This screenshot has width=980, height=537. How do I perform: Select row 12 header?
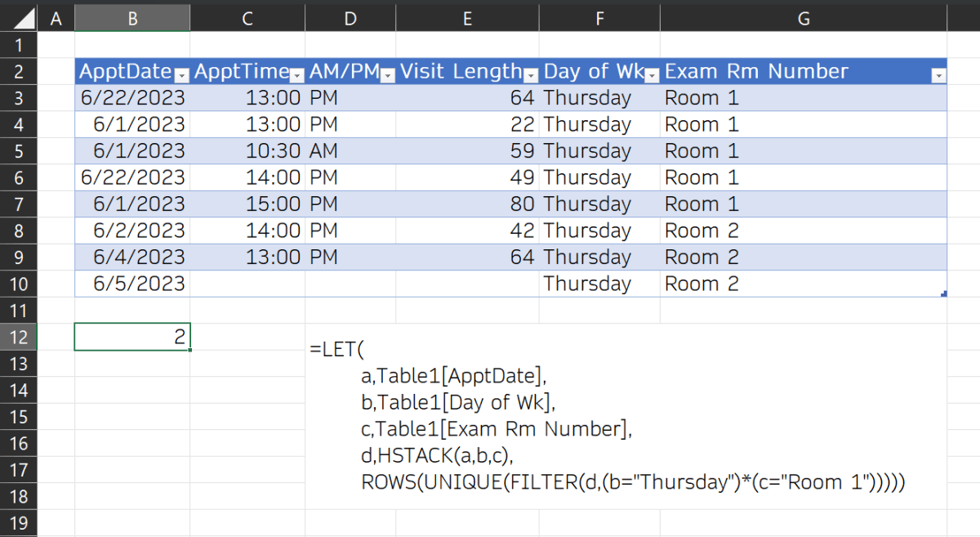(20, 337)
